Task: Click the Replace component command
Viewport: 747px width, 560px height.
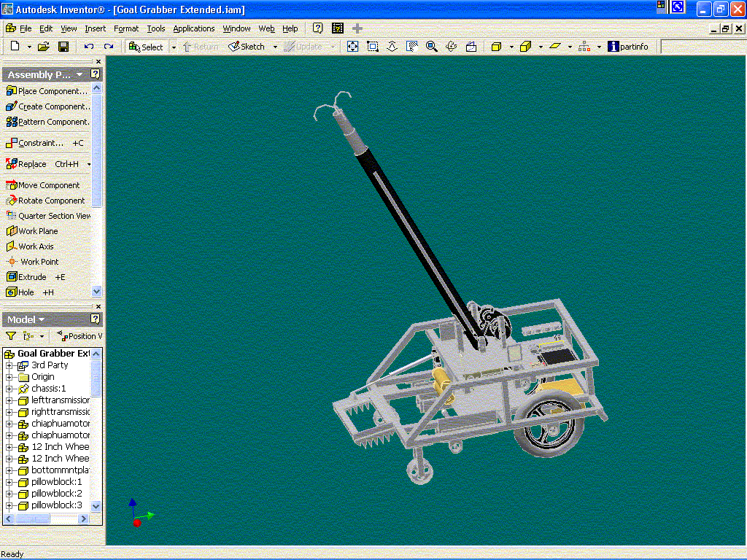Action: point(42,164)
